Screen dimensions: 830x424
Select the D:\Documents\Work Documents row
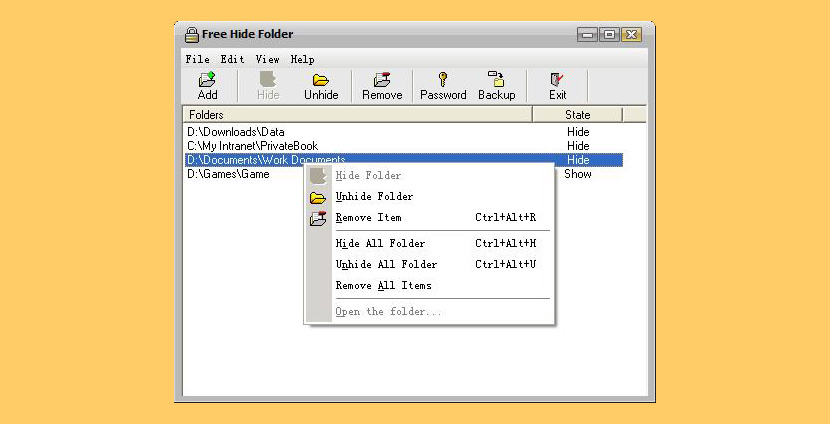403,160
